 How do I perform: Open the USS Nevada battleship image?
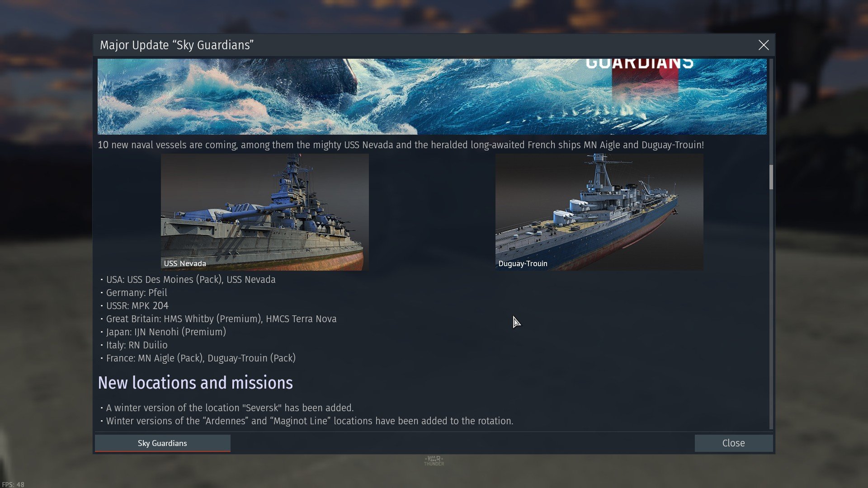265,212
